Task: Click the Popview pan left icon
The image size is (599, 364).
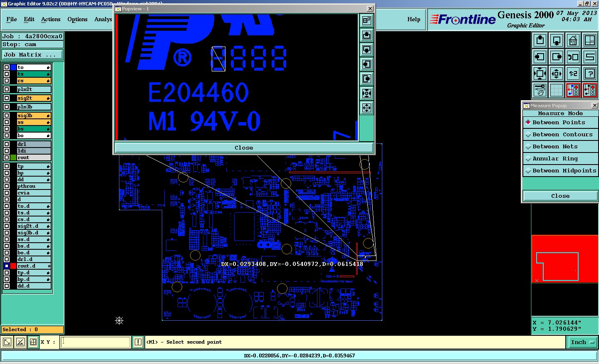Action: point(366,64)
